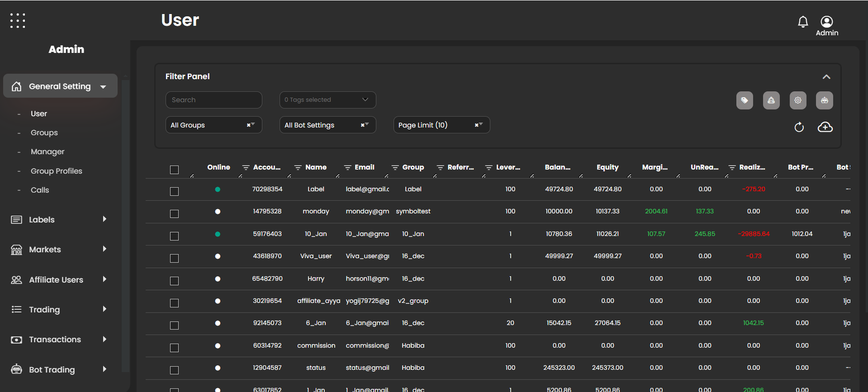Open the Page Limit (10) dropdown
868x392 pixels.
442,125
